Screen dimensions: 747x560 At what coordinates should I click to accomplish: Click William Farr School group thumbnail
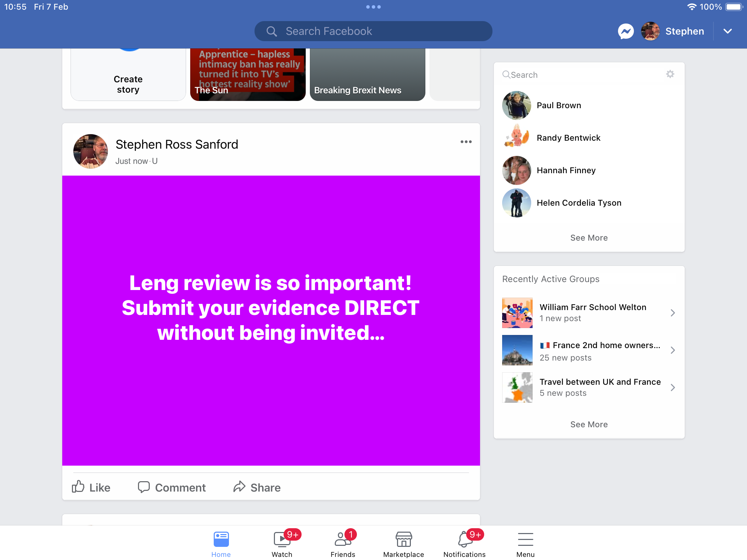[517, 313]
